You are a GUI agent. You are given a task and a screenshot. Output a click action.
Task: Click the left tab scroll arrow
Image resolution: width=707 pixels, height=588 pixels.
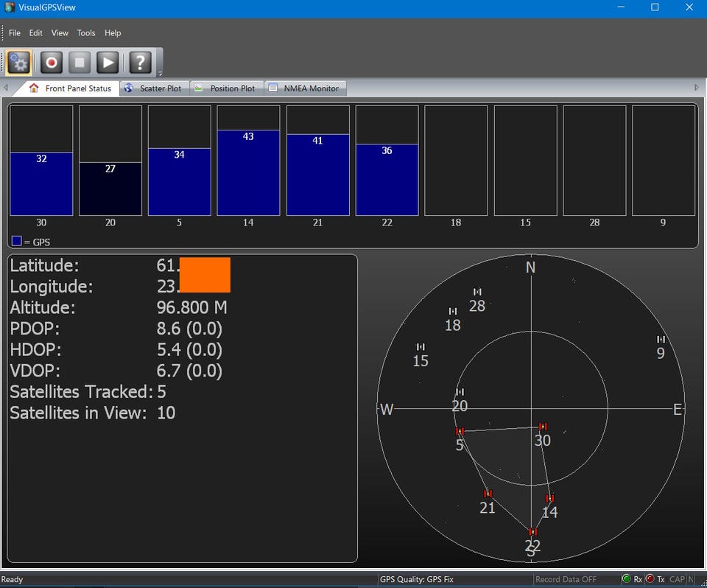click(x=6, y=88)
